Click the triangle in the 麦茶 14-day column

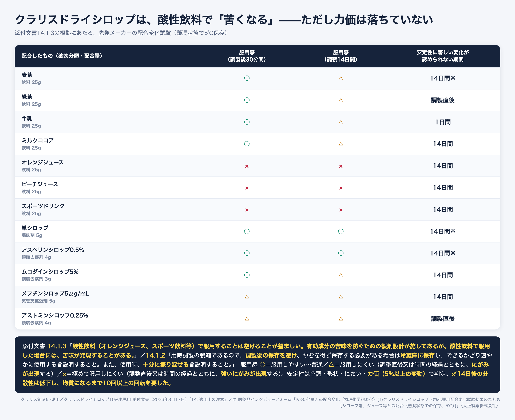point(341,78)
